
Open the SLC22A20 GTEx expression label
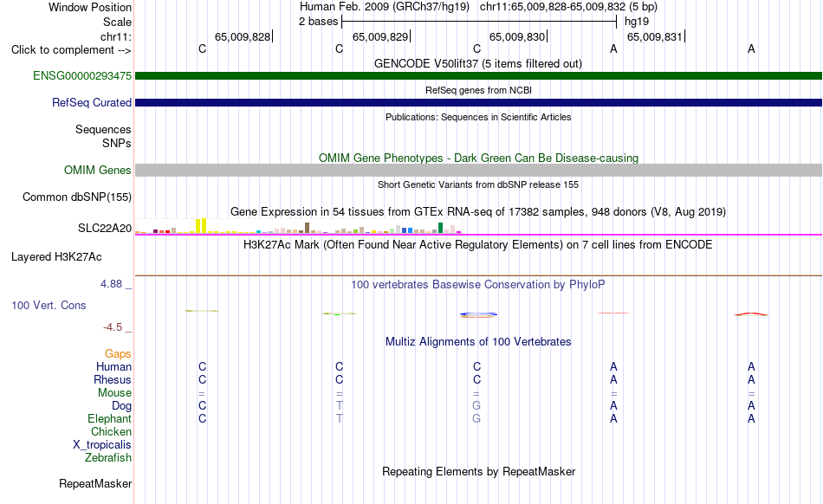point(105,228)
